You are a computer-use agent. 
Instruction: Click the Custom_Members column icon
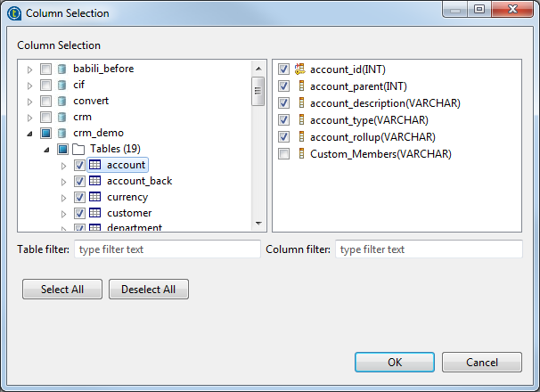[x=300, y=154]
